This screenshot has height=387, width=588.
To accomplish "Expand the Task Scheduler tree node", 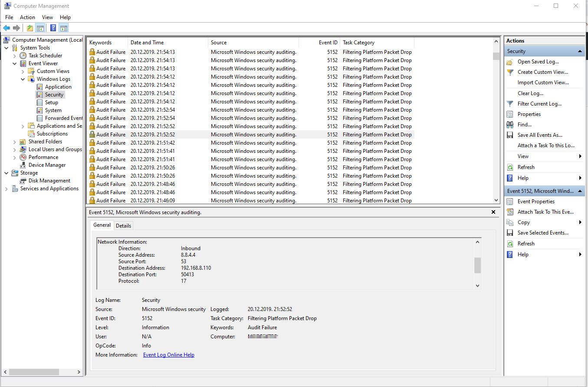I will 15,56.
